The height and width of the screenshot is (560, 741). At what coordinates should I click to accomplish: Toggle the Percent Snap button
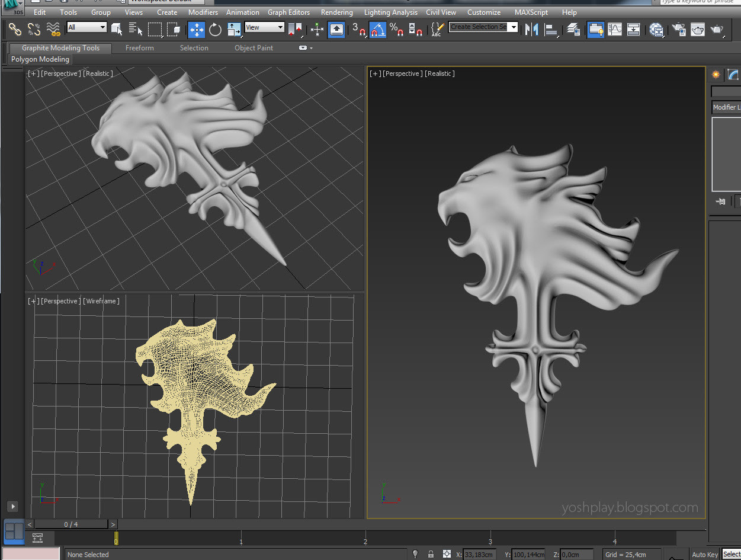(396, 28)
